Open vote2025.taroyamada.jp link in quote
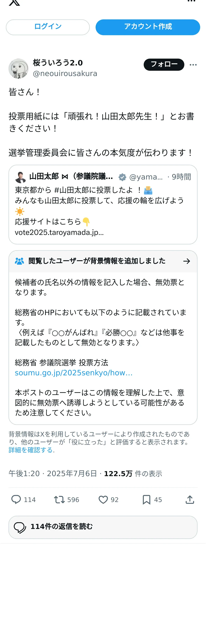This screenshot has height=644, width=206. [x=59, y=232]
